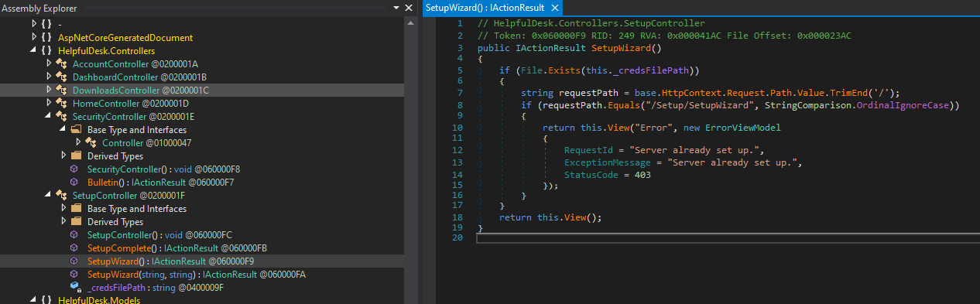Screen dimensions: 980x304
Task: Expand the DashboardController node
Action: pyautogui.click(x=50, y=77)
